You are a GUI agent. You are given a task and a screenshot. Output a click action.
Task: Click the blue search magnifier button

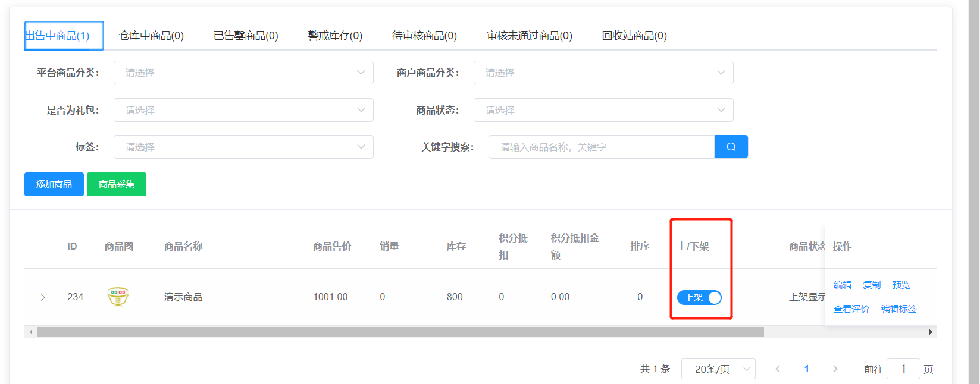click(x=731, y=147)
